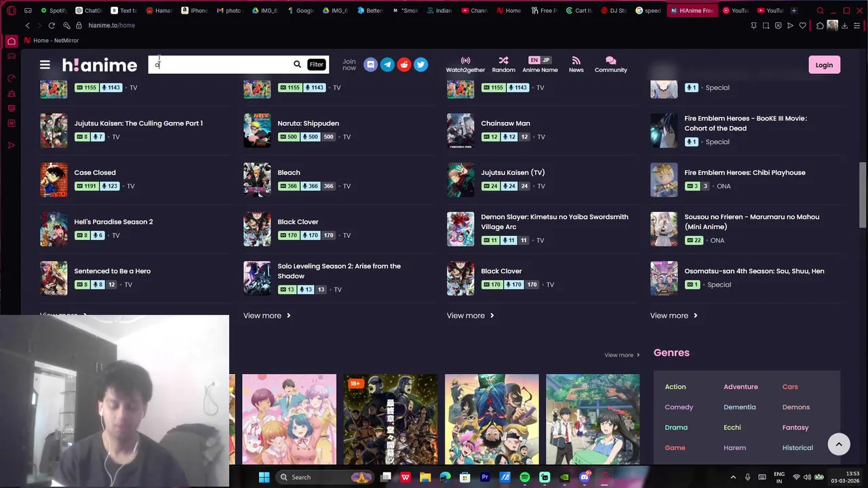This screenshot has height=488, width=868.
Task: Open the Twitter join link icon
Action: point(421,64)
